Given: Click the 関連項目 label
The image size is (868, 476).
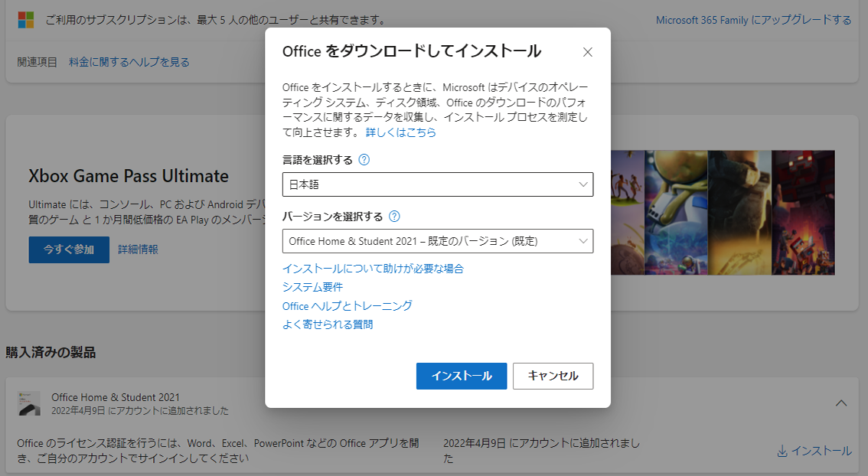Looking at the screenshot, I should coord(37,62).
